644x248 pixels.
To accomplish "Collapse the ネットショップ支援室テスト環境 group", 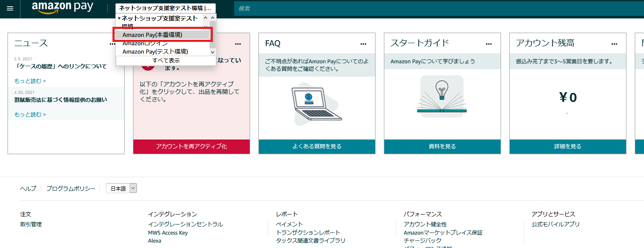I will [x=119, y=18].
